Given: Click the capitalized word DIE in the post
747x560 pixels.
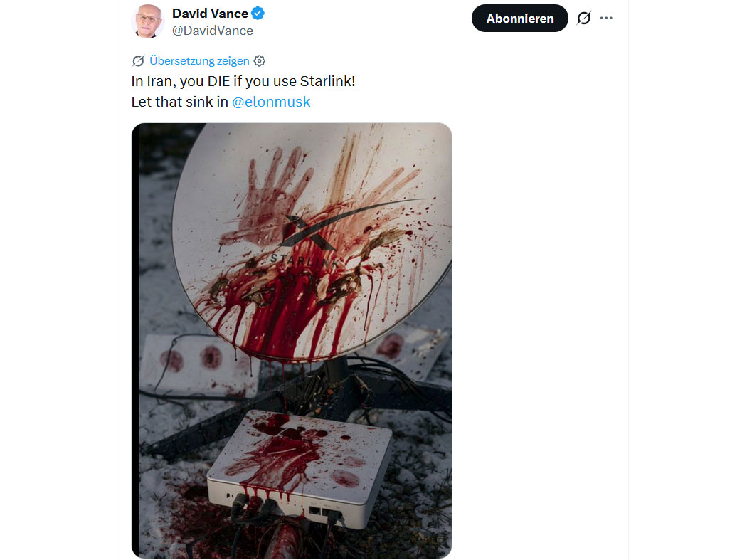Looking at the screenshot, I should pos(218,82).
